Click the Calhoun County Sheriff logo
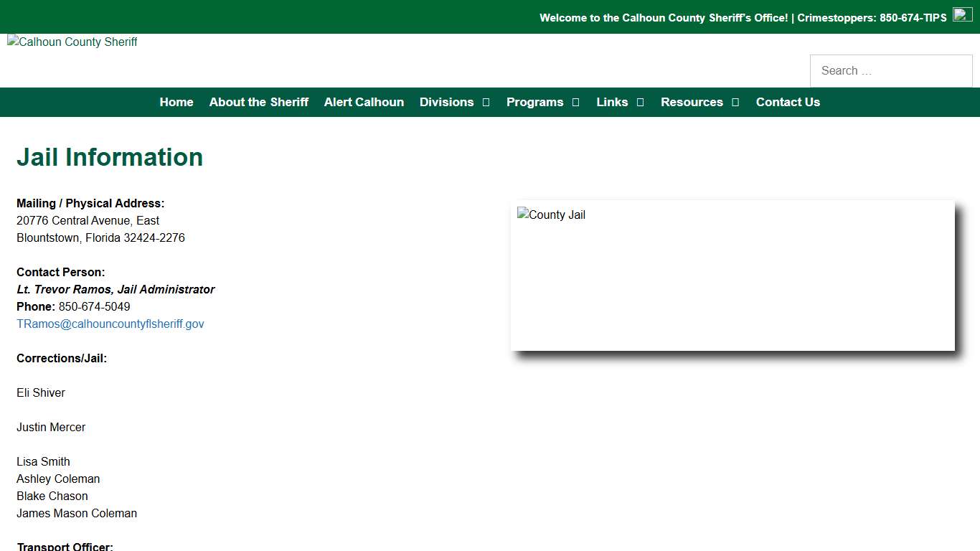Viewport: 980px width, 551px height. (x=72, y=42)
